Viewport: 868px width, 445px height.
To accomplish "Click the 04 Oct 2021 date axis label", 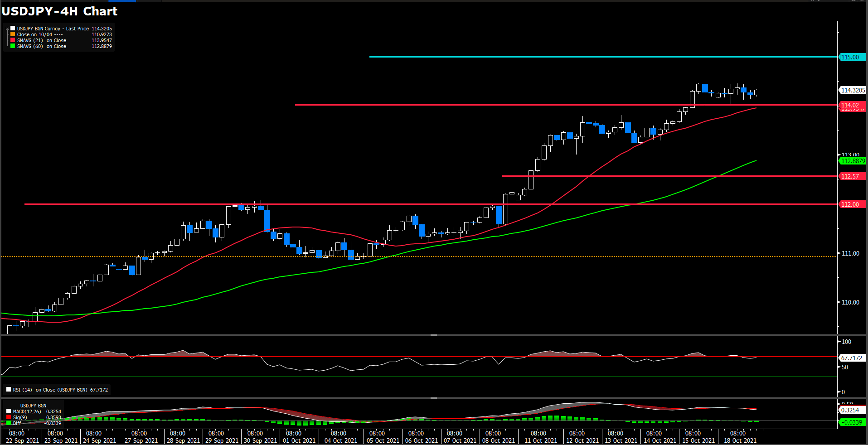I will click(341, 440).
